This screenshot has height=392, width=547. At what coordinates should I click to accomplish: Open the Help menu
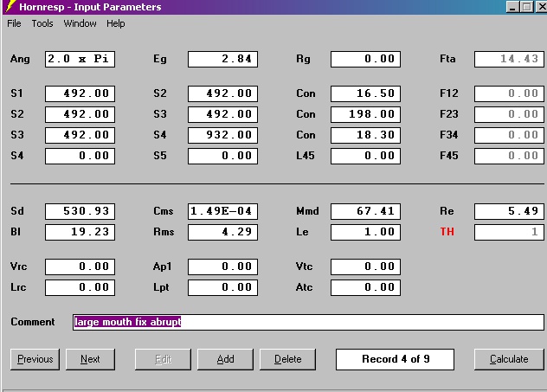[115, 23]
